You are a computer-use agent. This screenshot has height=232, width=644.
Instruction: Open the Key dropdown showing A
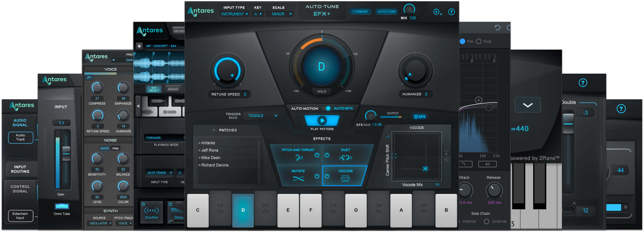[x=258, y=14]
